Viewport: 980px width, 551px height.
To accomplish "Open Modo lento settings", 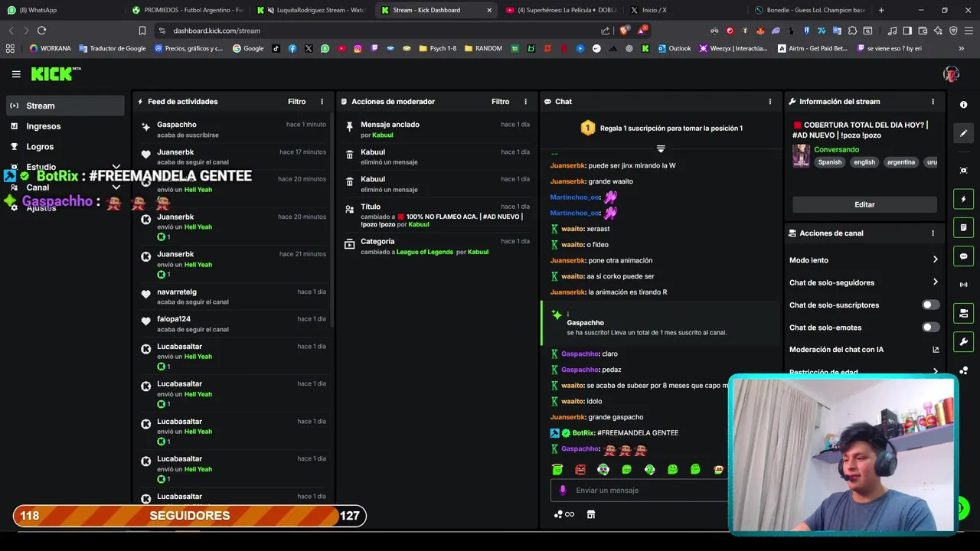I will pos(864,260).
